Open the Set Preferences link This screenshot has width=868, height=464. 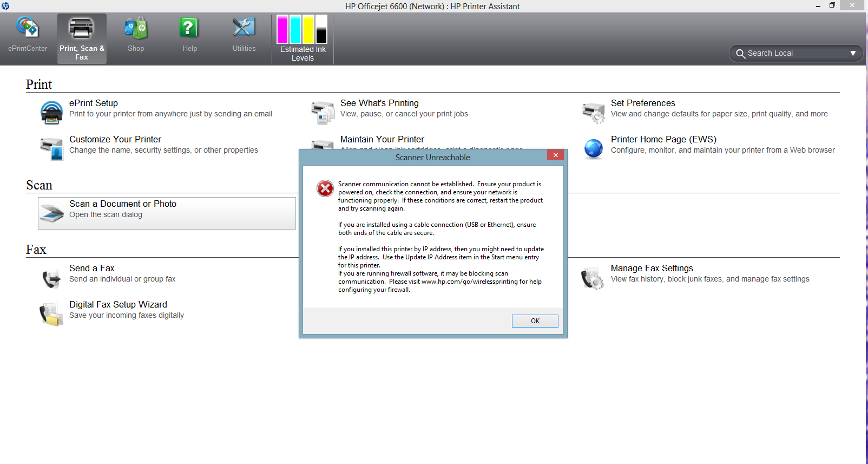(643, 103)
